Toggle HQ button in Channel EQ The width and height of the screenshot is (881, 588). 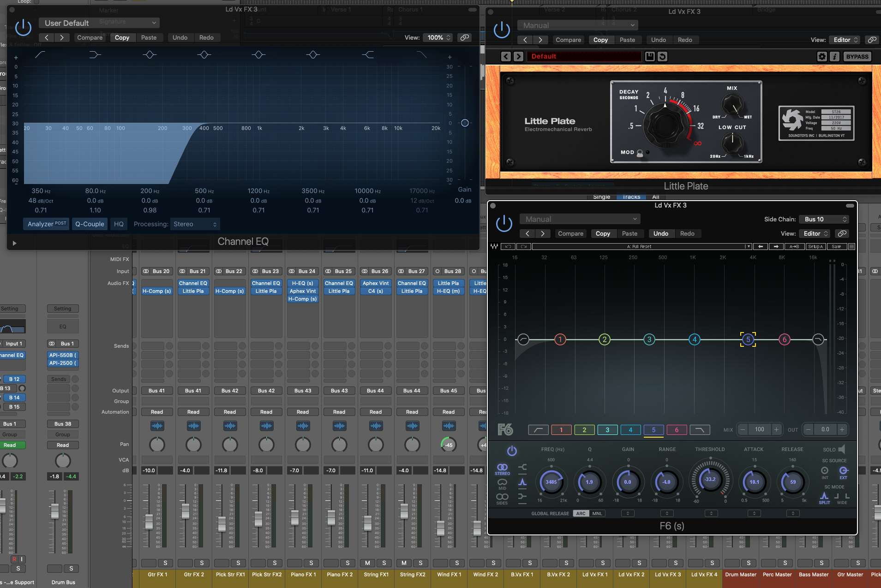click(119, 224)
